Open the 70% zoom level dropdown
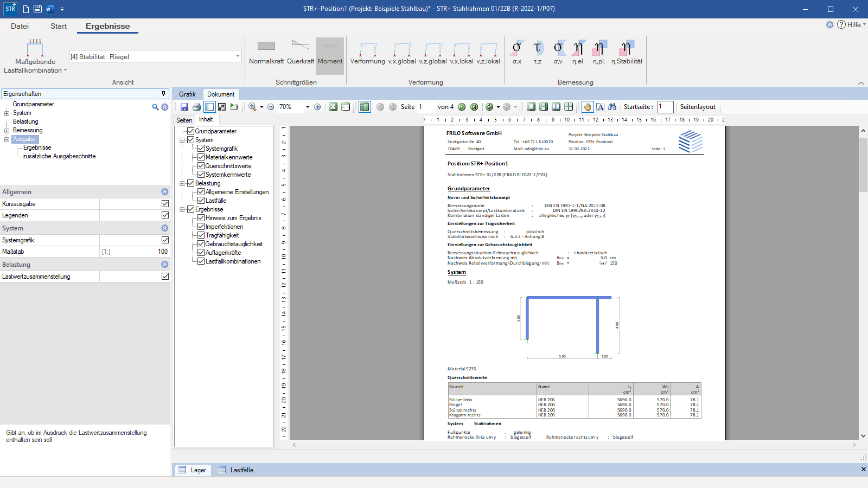Screen dimensions: 868x488 [x=308, y=107]
